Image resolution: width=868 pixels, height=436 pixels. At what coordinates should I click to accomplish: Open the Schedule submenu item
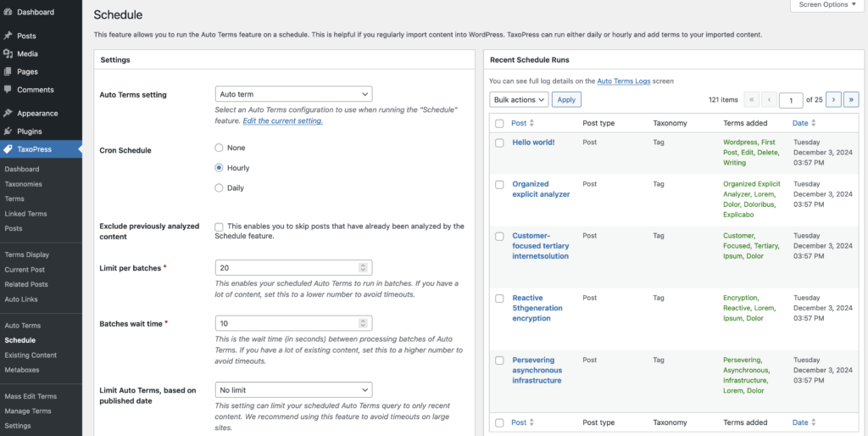point(20,340)
